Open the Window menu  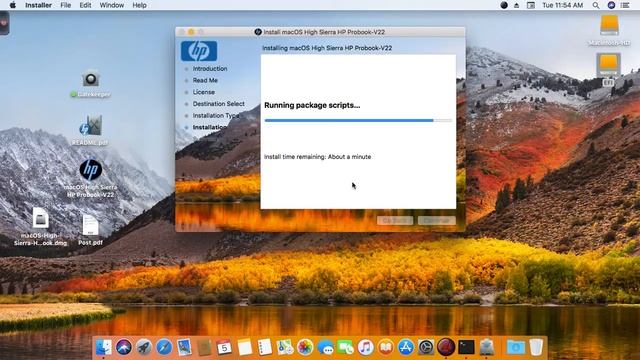pyautogui.click(x=112, y=5)
